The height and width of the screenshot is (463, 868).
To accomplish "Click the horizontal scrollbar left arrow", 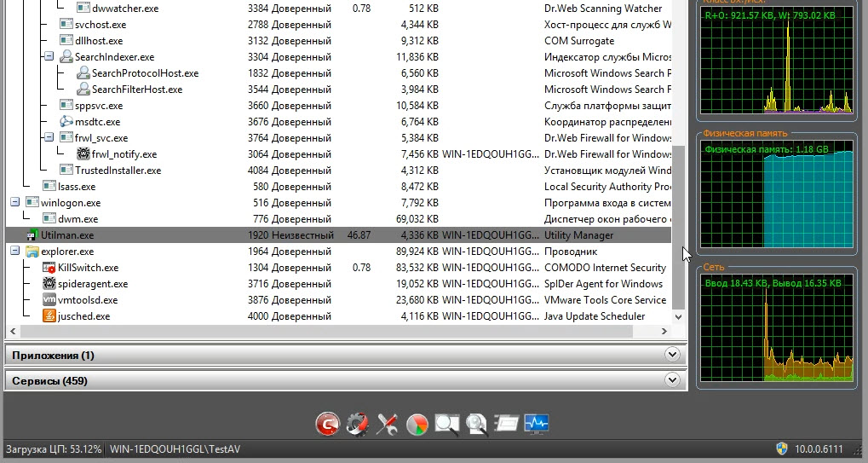I will click(13, 331).
